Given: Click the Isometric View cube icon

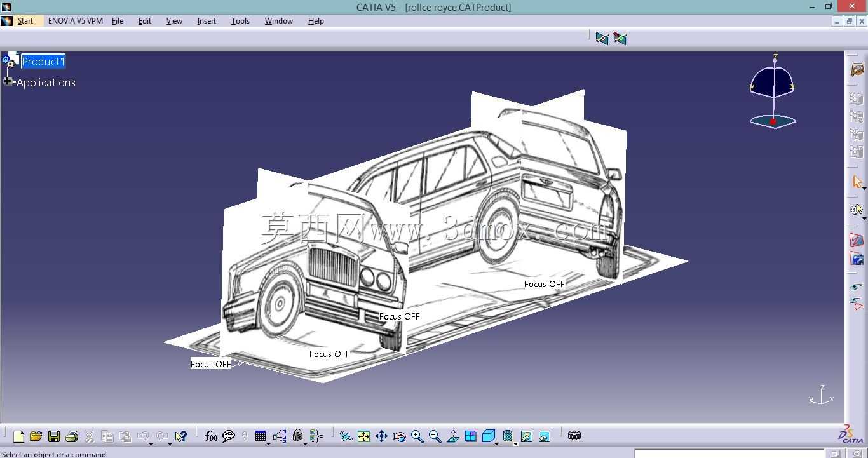Looking at the screenshot, I should (x=488, y=436).
